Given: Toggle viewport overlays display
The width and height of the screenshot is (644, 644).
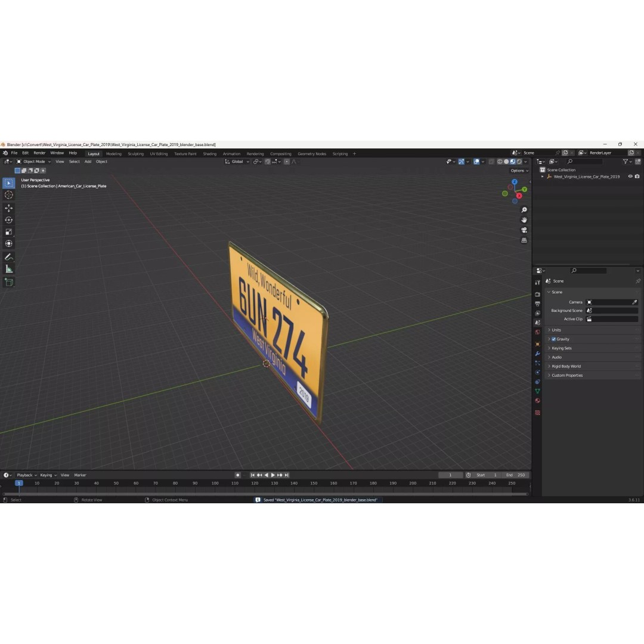Looking at the screenshot, I should tap(476, 162).
